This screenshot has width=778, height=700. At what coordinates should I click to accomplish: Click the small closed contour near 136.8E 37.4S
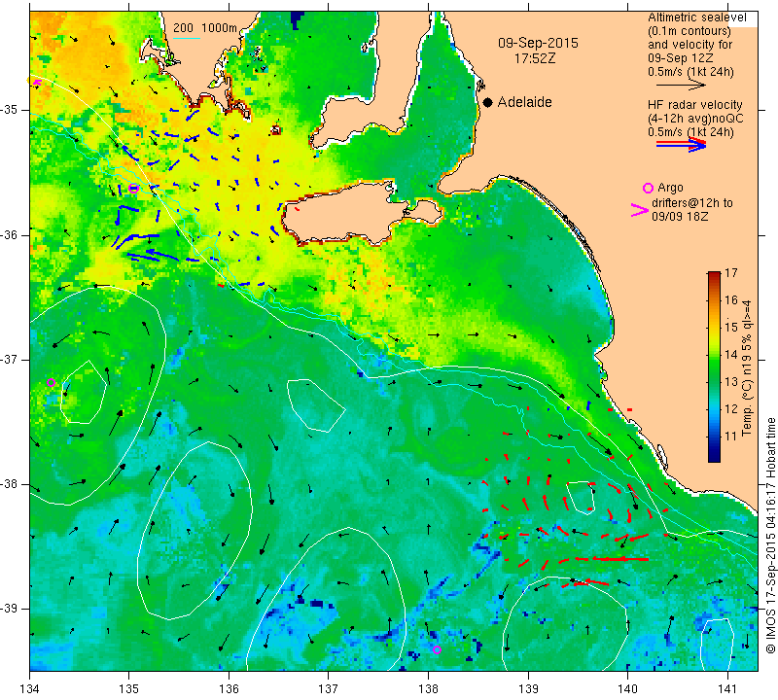pos(316,405)
